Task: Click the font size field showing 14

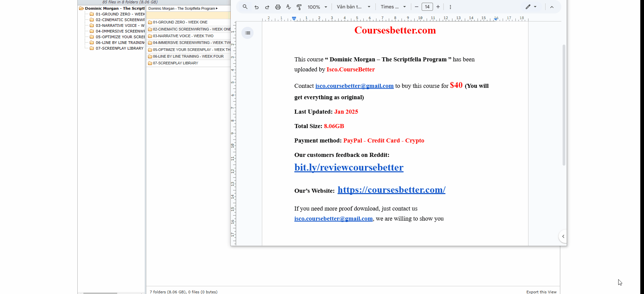Action: pyautogui.click(x=427, y=7)
